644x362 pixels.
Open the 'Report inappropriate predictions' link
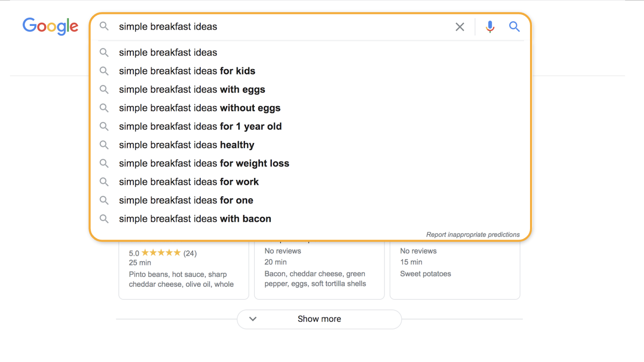(x=473, y=234)
